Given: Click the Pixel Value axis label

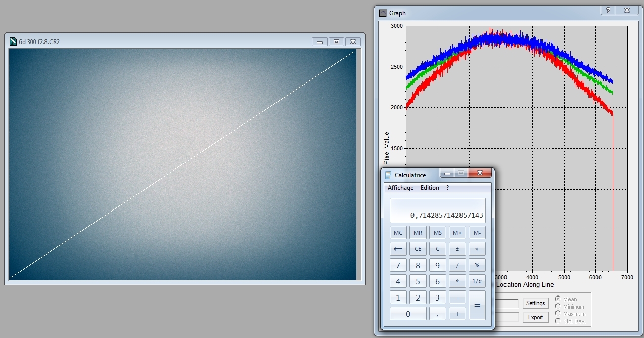Looking at the screenshot, I should click(387, 148).
